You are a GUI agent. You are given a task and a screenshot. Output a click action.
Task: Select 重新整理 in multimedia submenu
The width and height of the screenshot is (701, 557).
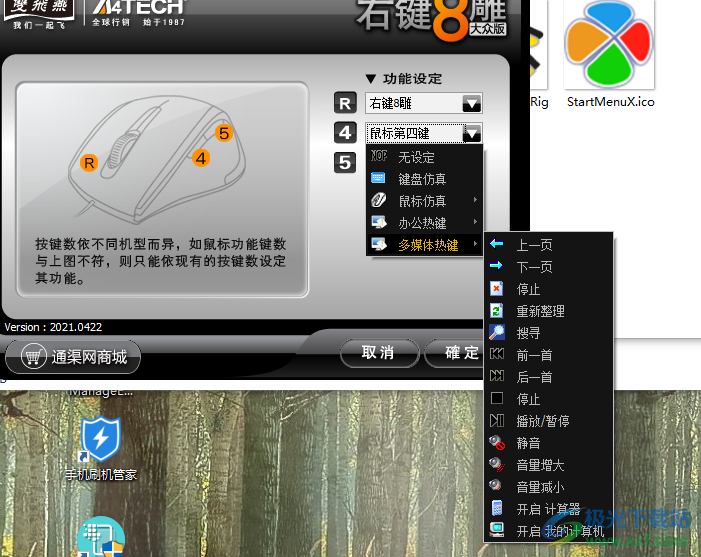point(549,310)
